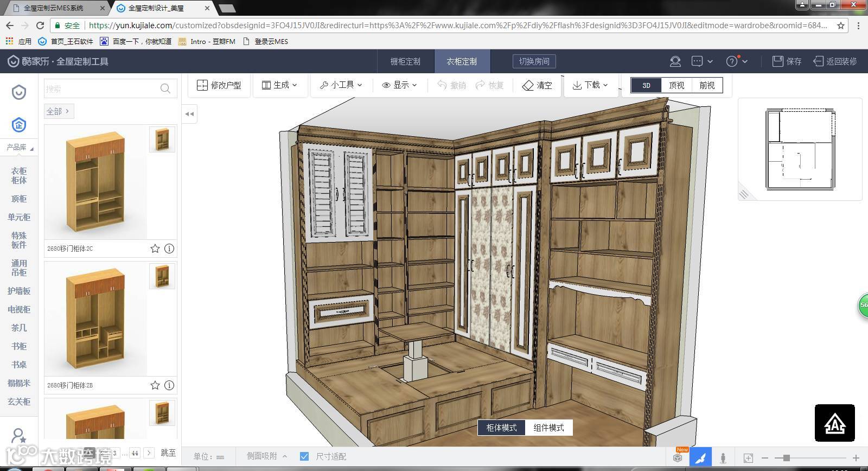
Task: Open the 显示 dropdown
Action: click(x=399, y=85)
